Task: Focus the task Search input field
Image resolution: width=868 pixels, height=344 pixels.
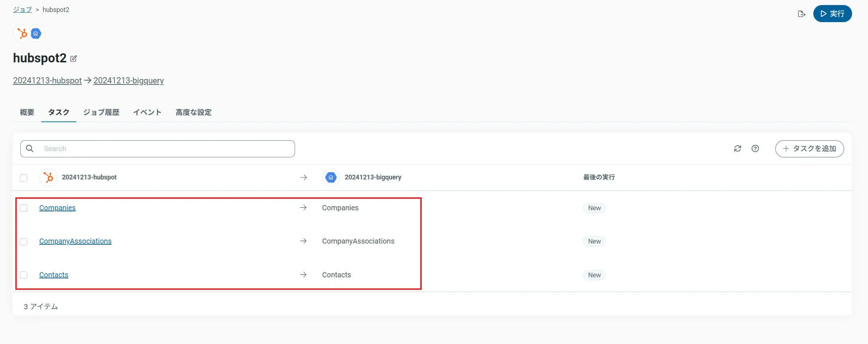Action: tap(167, 149)
